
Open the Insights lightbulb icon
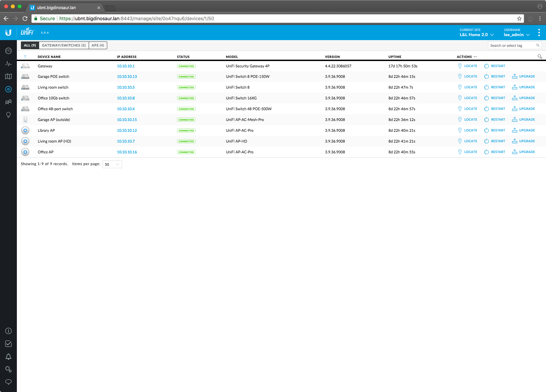[x=8, y=115]
